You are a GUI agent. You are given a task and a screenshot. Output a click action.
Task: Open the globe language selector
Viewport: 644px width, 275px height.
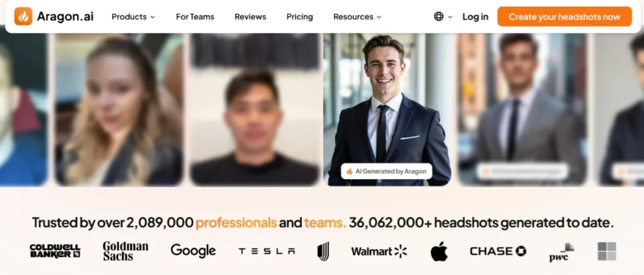tap(438, 16)
